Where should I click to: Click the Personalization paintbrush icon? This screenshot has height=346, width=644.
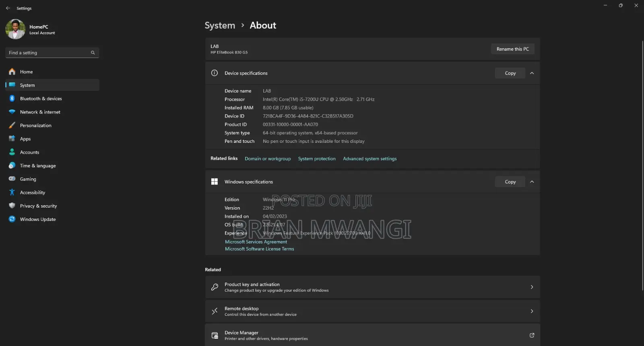(x=12, y=126)
